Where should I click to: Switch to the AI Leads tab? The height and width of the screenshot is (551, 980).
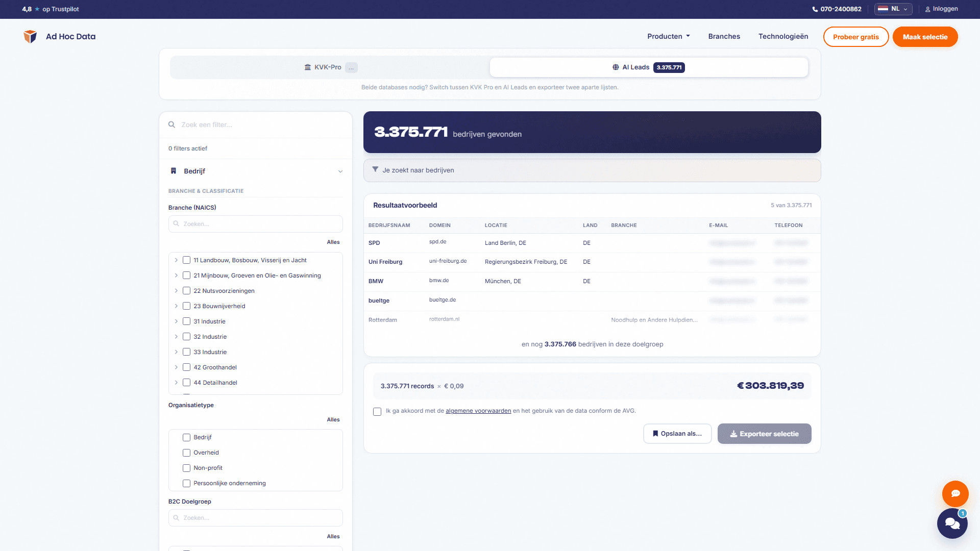(x=649, y=67)
